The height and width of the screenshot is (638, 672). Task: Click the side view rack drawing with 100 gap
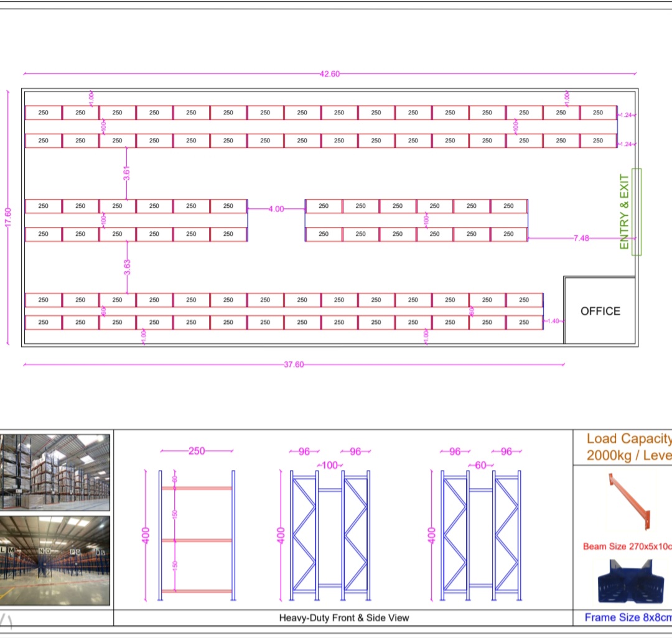point(330,535)
